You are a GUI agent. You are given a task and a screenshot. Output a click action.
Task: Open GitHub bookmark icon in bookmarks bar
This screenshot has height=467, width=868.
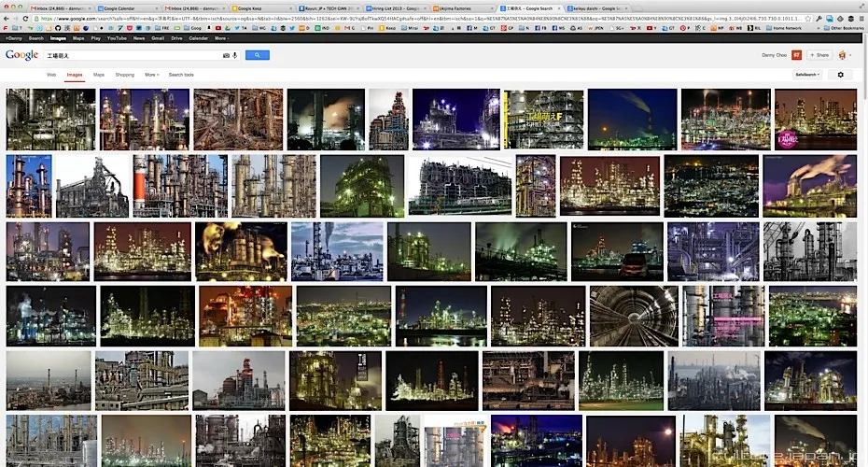click(57, 28)
